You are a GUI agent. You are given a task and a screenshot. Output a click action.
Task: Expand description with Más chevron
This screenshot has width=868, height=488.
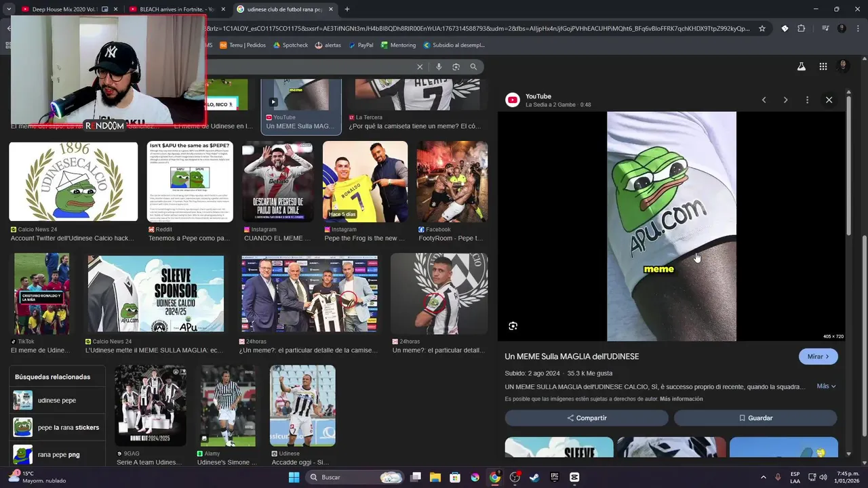tap(826, 386)
